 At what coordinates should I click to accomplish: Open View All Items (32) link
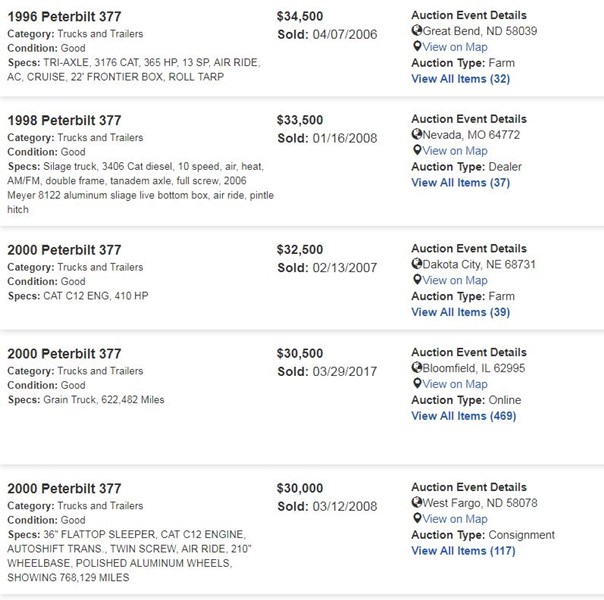pos(461,79)
